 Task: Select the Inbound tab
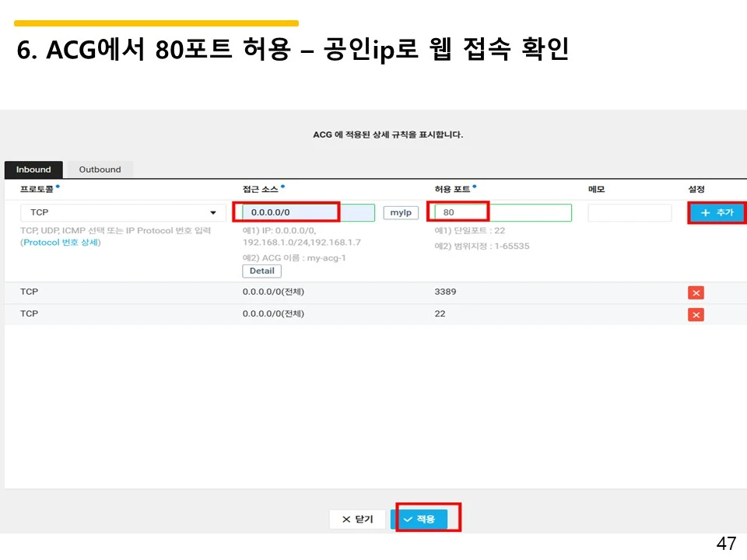pyautogui.click(x=33, y=169)
